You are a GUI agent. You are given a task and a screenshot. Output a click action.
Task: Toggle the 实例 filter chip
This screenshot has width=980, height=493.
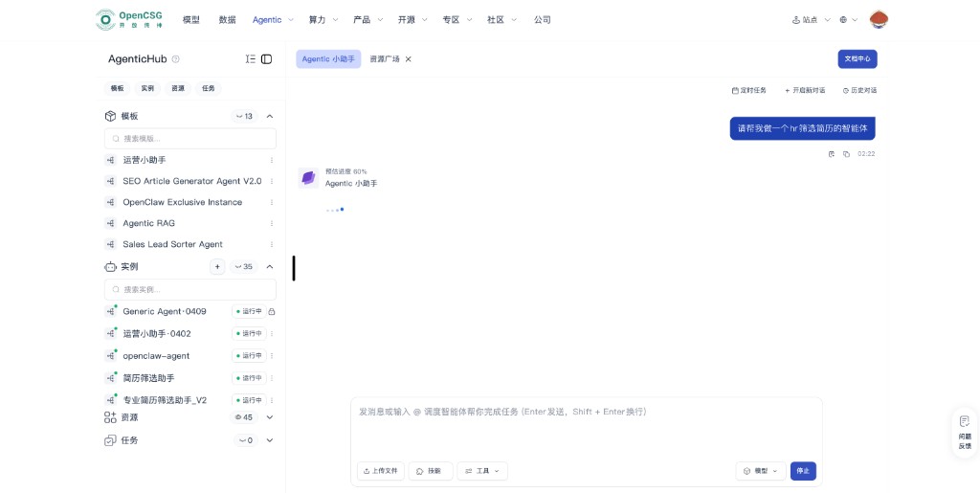tap(147, 88)
